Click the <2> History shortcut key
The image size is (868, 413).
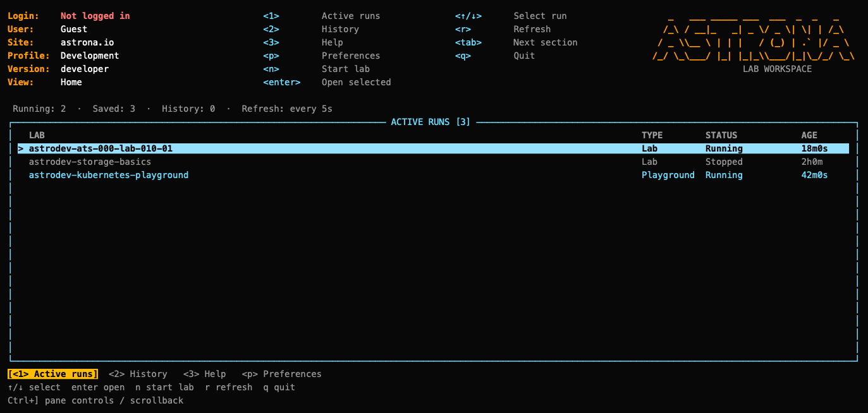[x=271, y=29]
